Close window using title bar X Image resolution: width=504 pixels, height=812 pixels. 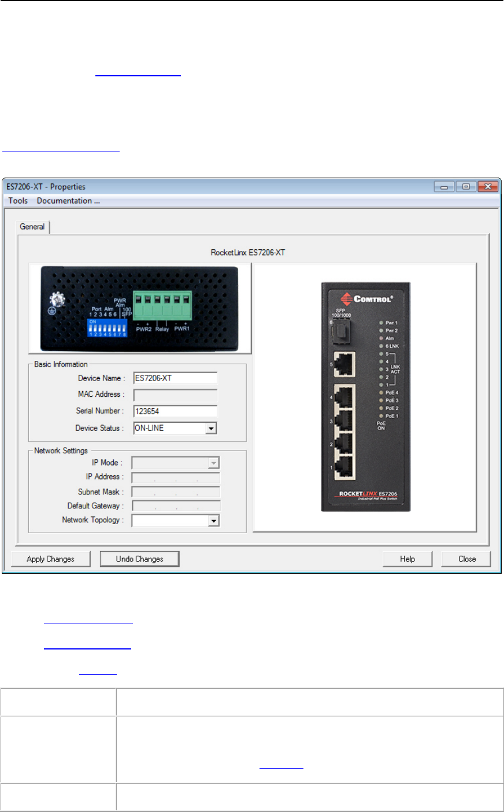coord(488,187)
